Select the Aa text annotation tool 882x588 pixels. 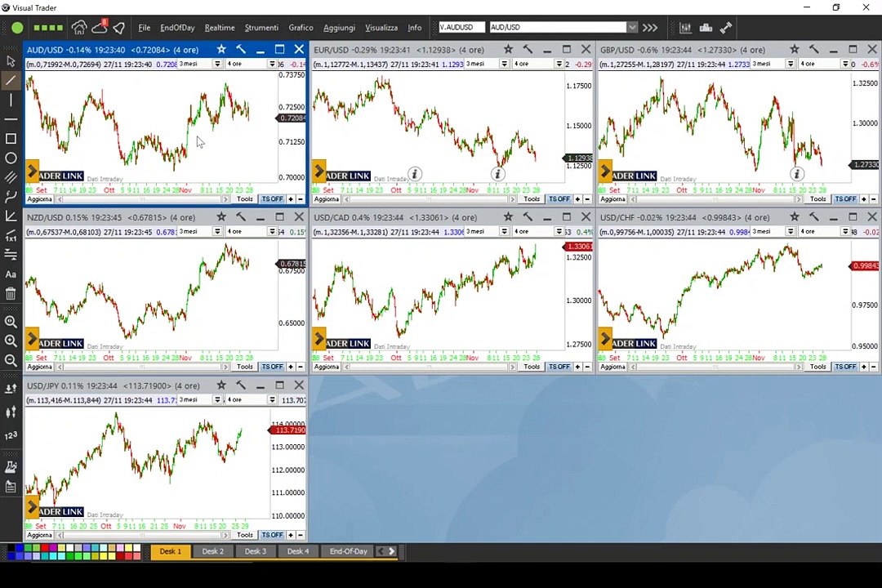pyautogui.click(x=11, y=274)
